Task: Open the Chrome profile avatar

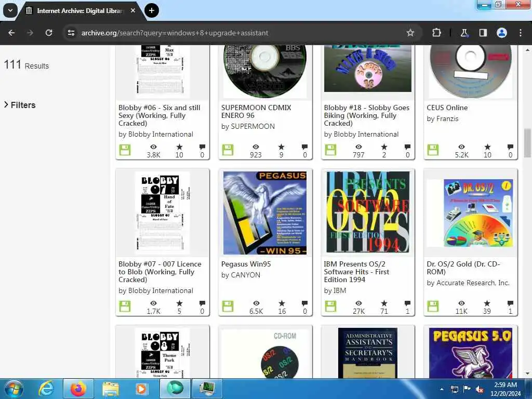Action: [x=502, y=33]
